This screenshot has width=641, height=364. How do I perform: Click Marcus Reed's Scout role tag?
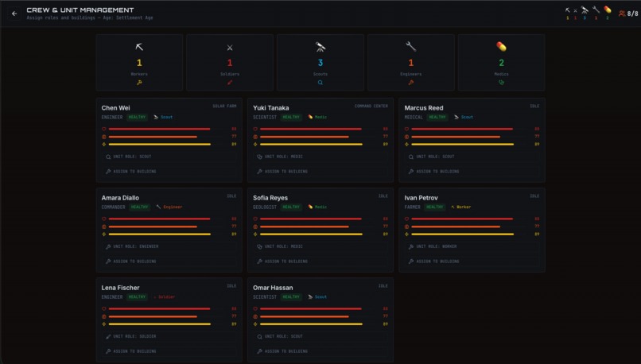[464, 118]
